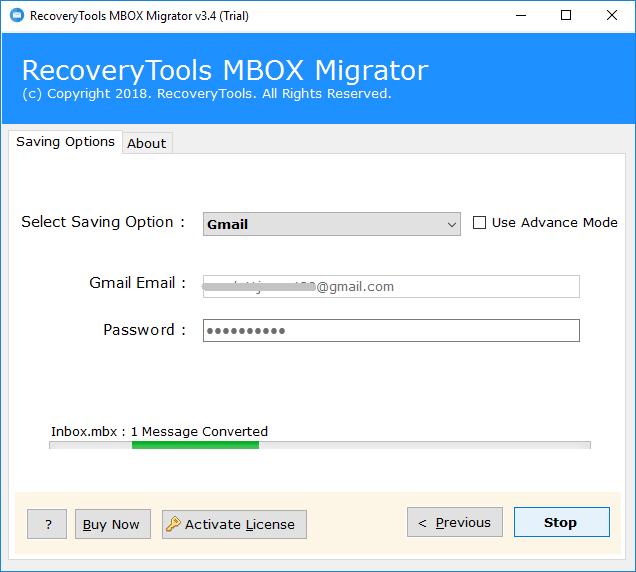Click the RecoveryTools MBOX Migrator banner heading
The height and width of the screenshot is (572, 636).
tap(225, 71)
